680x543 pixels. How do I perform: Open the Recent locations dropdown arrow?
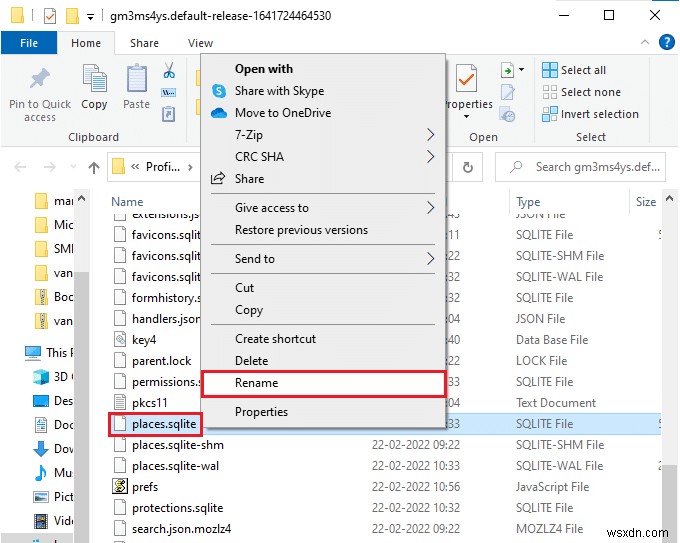point(73,167)
